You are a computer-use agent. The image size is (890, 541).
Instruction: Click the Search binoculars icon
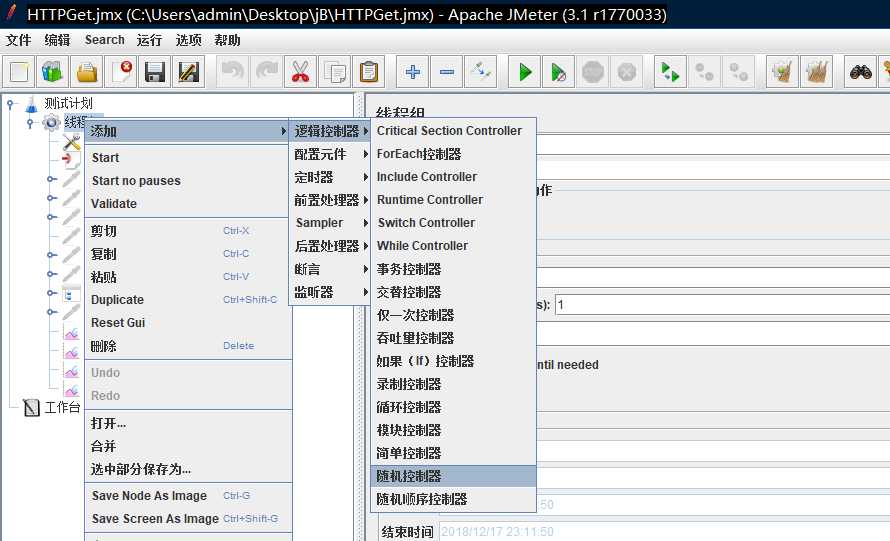(860, 72)
